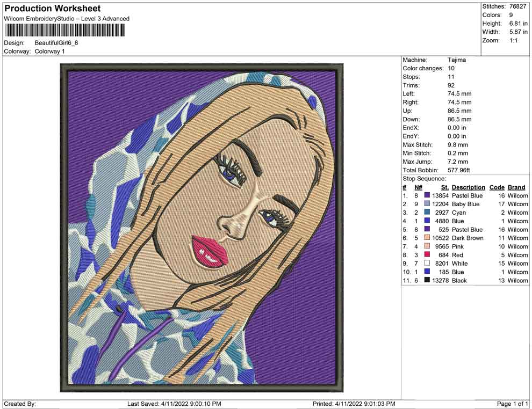
Task: Click the Production Worksheet title
Action: pyautogui.click(x=53, y=9)
